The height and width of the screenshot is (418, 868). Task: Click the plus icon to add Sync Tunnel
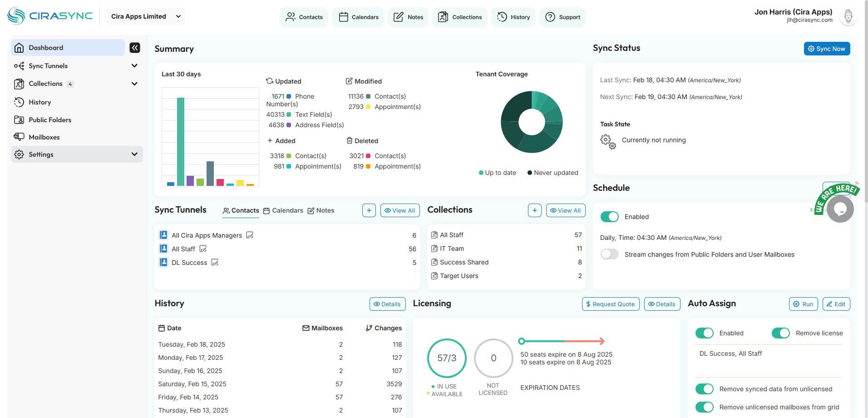(369, 210)
